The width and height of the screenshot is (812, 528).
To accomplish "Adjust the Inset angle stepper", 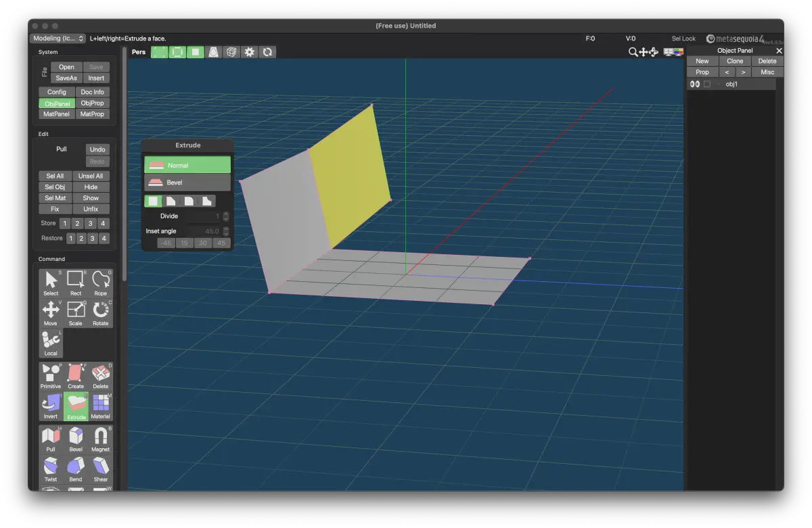I will pyautogui.click(x=226, y=231).
